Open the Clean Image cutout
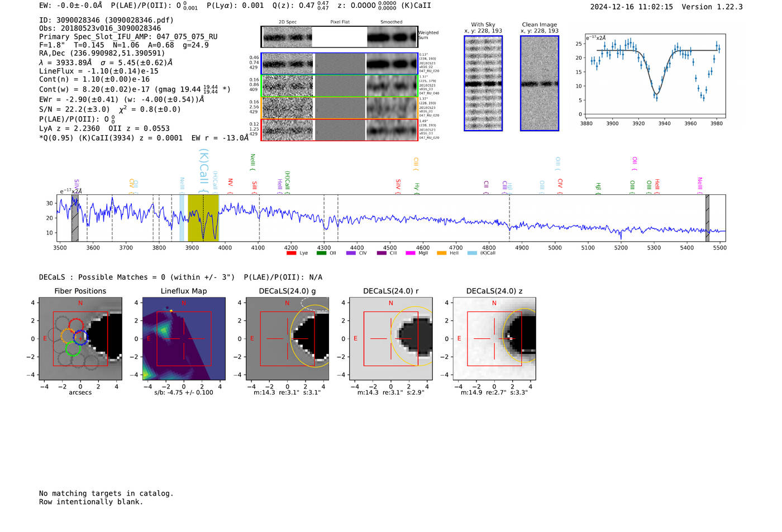Image resolution: width=782 pixels, height=532 pixels. (540, 83)
